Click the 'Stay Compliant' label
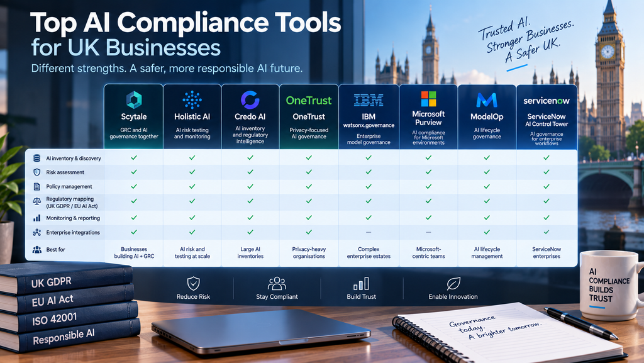 tap(277, 296)
